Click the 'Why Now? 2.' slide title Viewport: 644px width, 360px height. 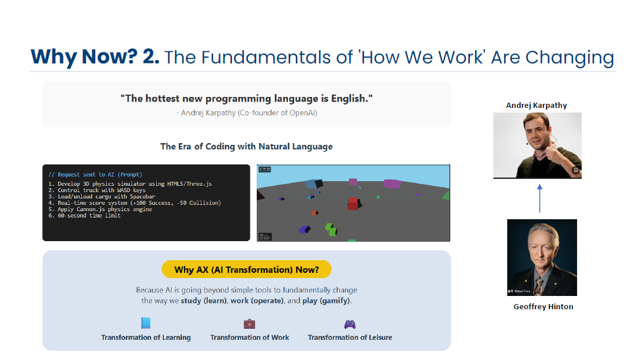pos(95,57)
